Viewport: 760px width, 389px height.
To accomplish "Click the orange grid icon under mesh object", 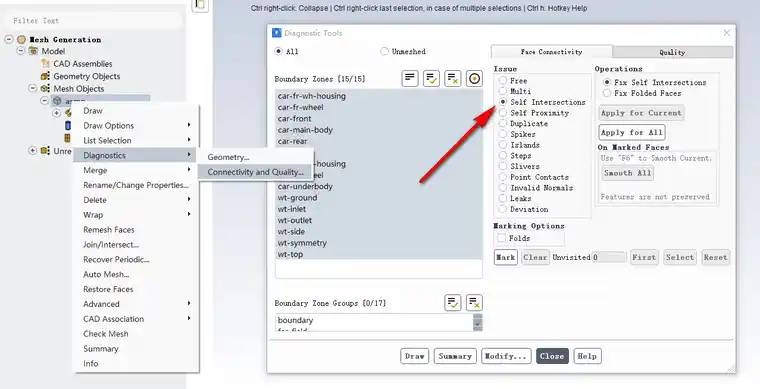I will (x=68, y=139).
